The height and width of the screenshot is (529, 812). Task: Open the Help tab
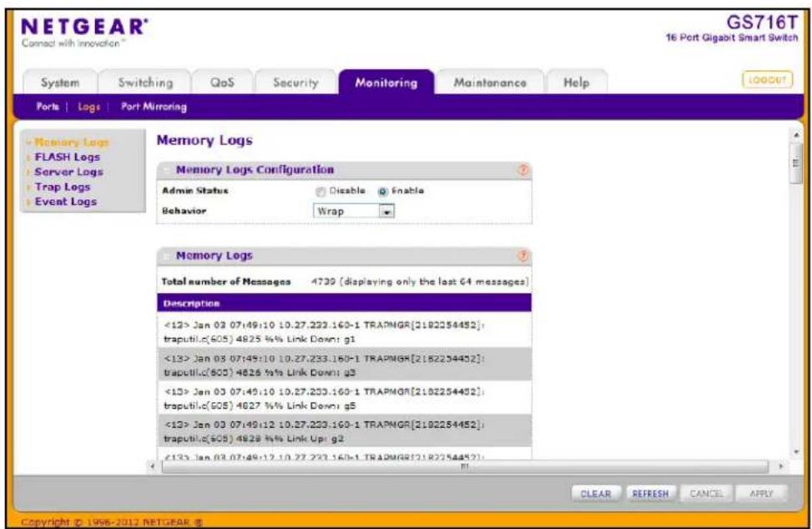(x=577, y=83)
